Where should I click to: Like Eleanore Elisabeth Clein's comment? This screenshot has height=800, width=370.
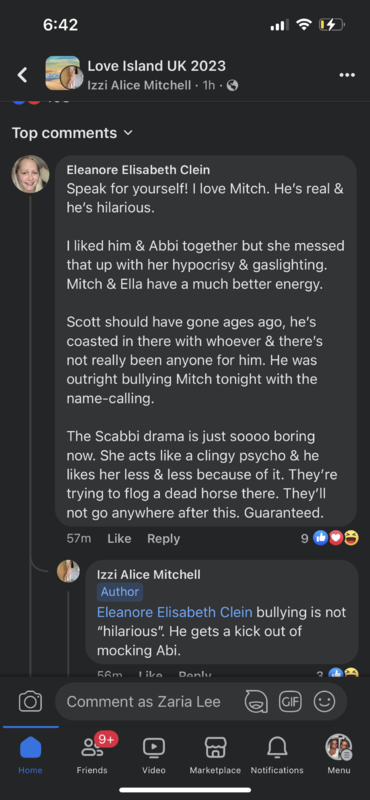coord(119,538)
